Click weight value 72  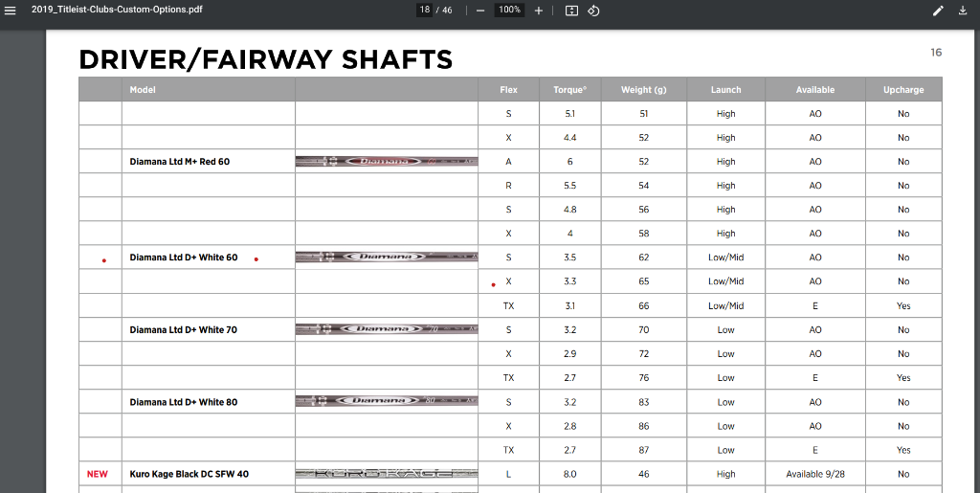pyautogui.click(x=644, y=353)
